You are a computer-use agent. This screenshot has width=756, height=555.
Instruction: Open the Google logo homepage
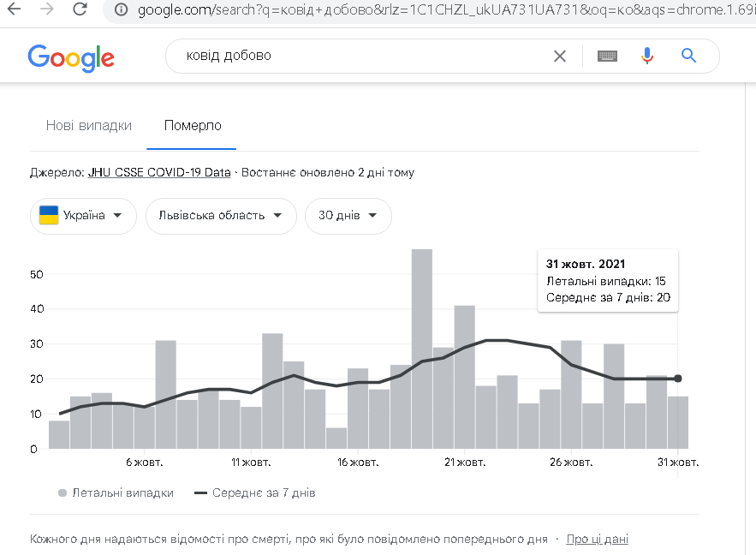click(x=71, y=57)
